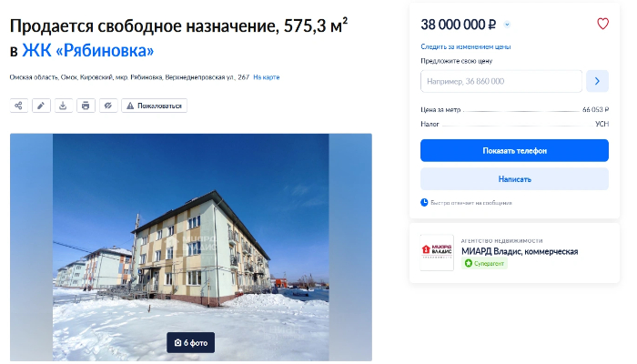Open the ЖК «Рябиновка» link
637x364 pixels.
(x=87, y=51)
